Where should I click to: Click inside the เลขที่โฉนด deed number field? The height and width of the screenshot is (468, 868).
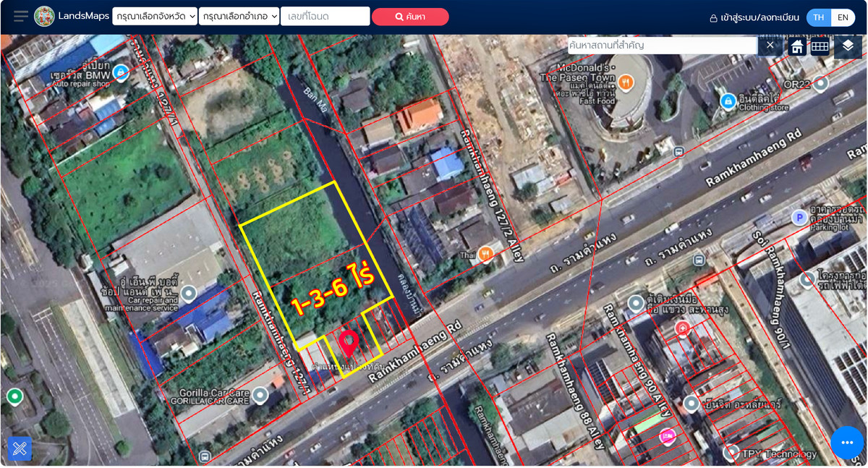pos(325,16)
